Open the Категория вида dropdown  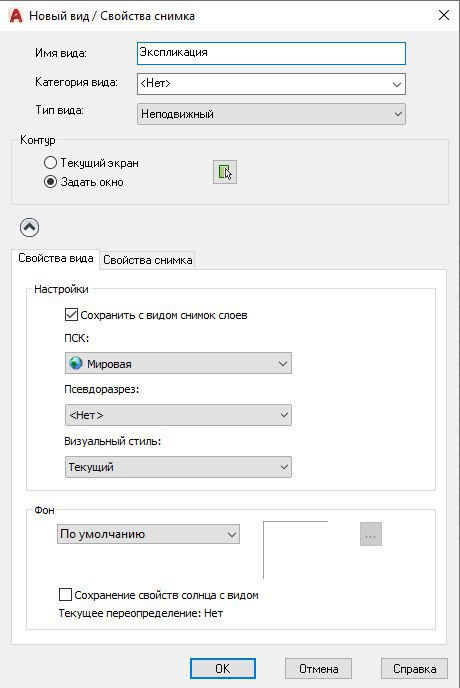[271, 84]
